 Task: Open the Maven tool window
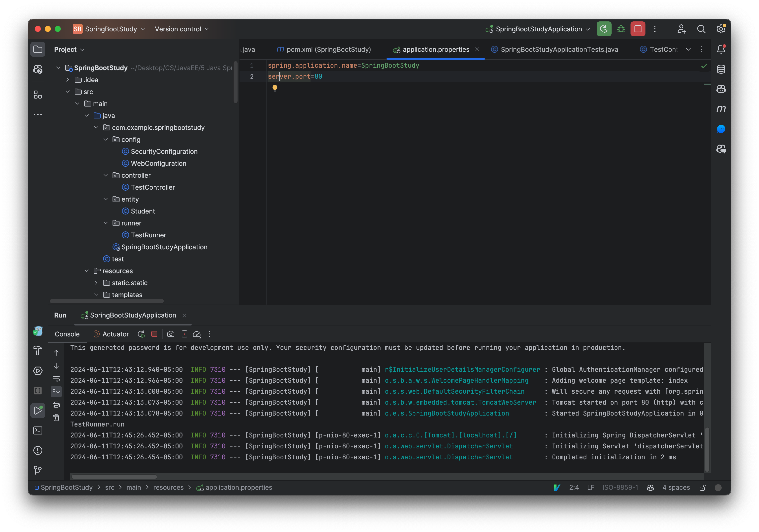[x=721, y=109]
